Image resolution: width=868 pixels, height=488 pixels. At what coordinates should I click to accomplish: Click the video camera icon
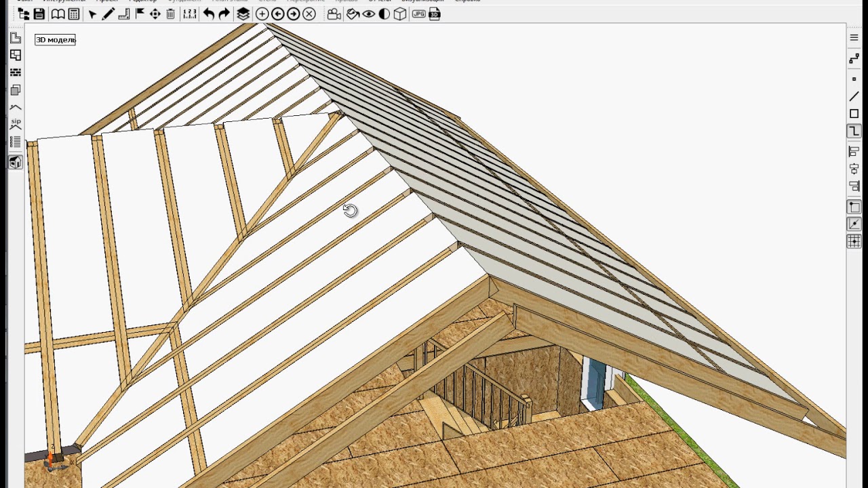[334, 14]
